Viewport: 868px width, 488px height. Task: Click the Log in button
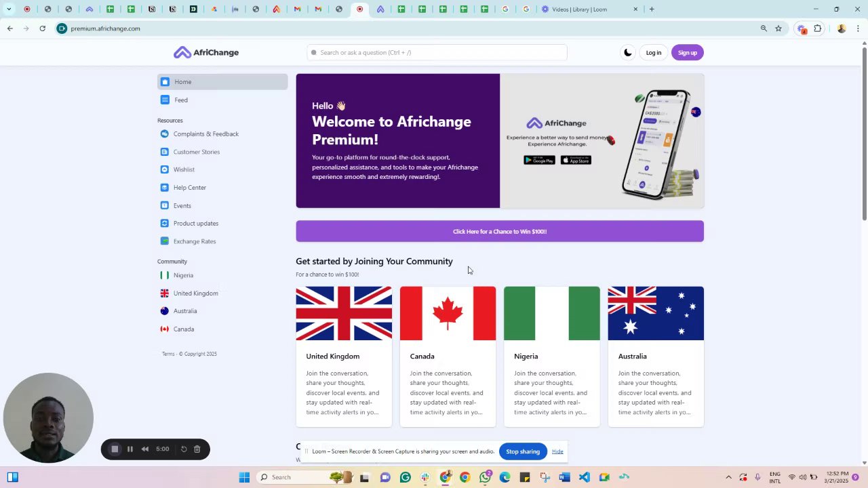[x=653, y=53]
